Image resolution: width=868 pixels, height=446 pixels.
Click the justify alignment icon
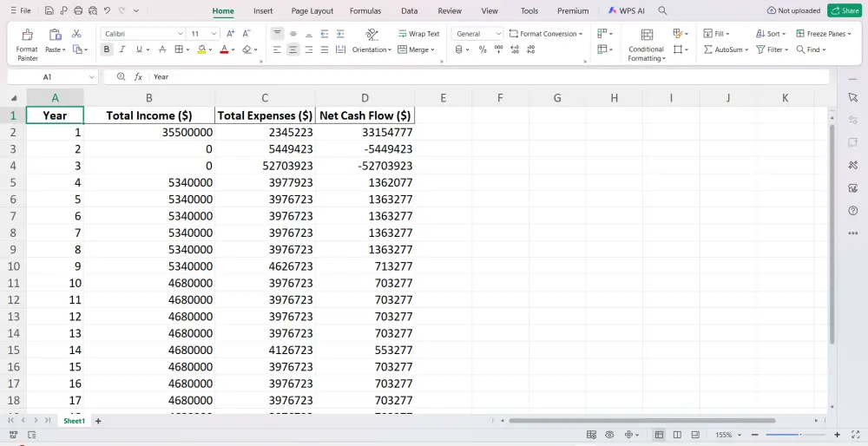[325, 49]
